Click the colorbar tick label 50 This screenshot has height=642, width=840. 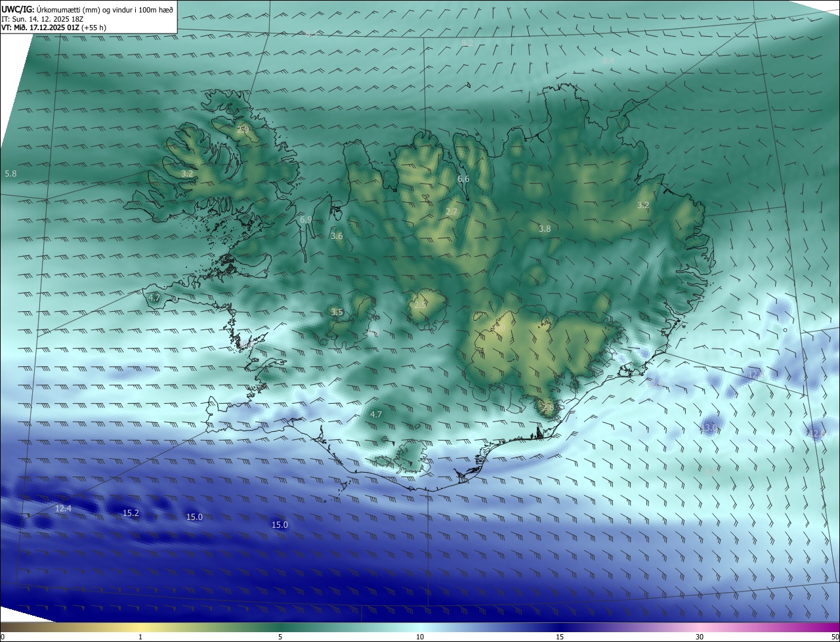(x=835, y=637)
